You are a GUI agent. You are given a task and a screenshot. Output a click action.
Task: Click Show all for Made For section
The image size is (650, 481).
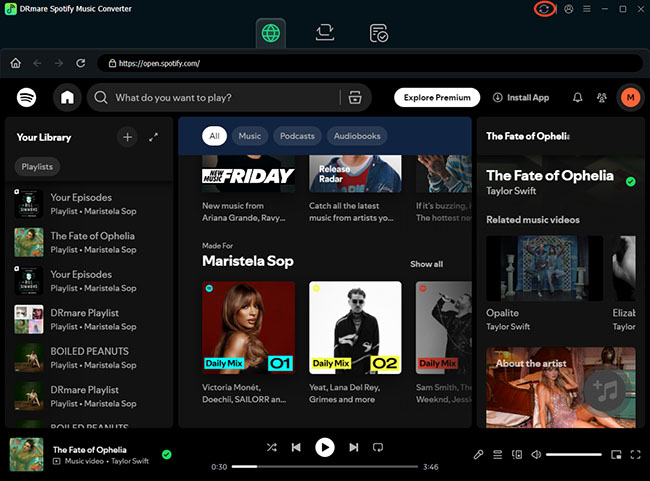click(x=427, y=264)
